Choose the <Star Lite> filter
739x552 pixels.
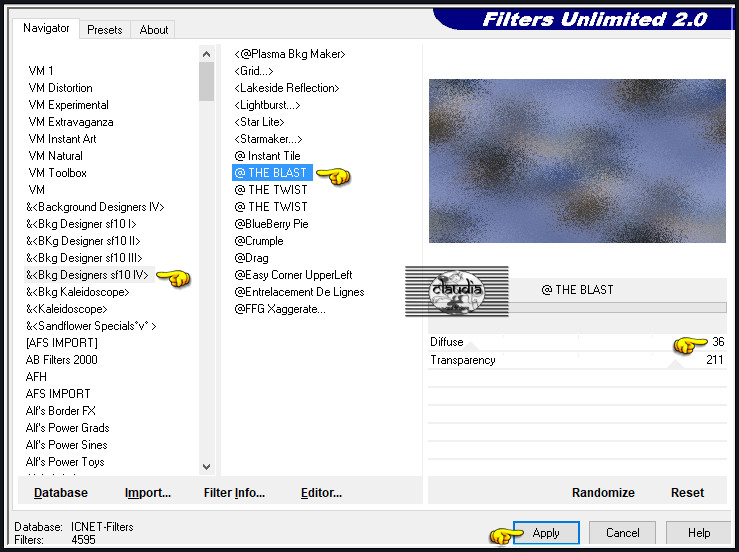pos(259,122)
